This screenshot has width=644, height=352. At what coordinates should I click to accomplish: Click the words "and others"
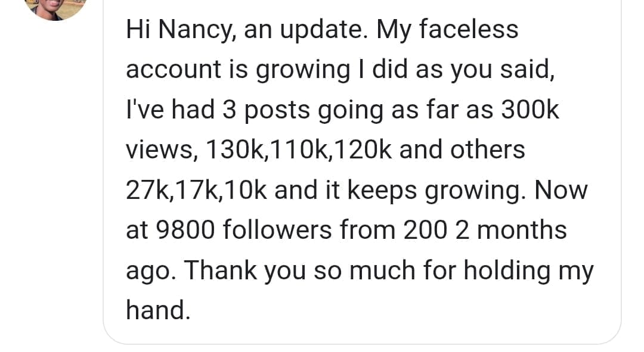[462, 150]
